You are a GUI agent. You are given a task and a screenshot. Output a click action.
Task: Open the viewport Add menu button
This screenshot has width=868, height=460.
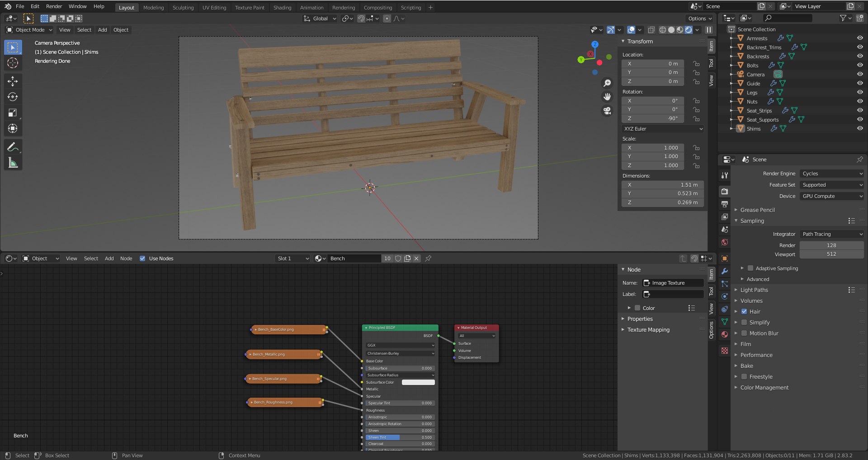pyautogui.click(x=103, y=30)
